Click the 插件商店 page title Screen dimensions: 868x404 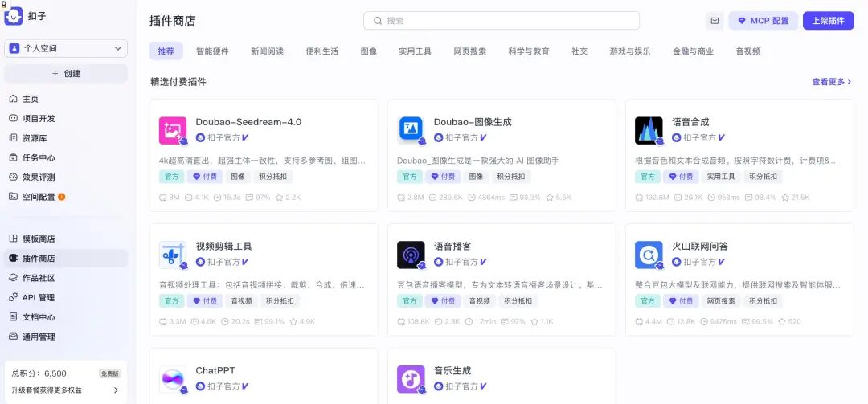172,21
